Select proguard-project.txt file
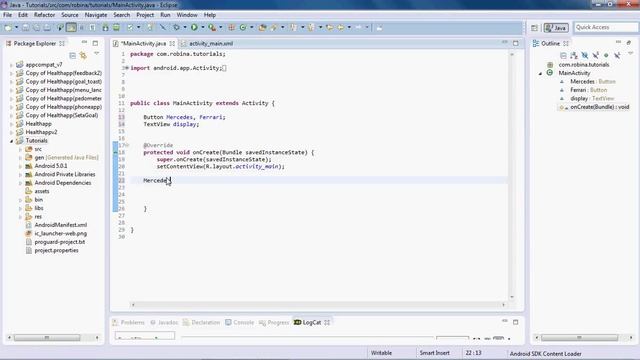The width and height of the screenshot is (640, 360). (60, 242)
